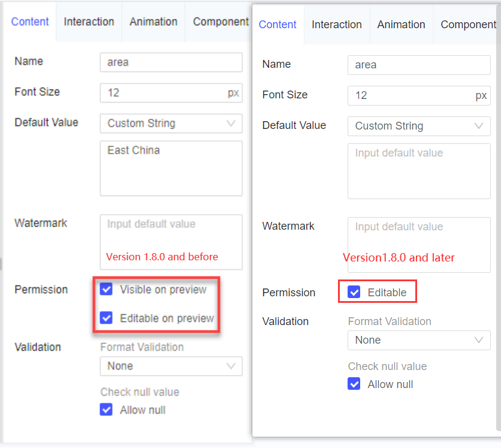Screen dimensions: 501x448
Task: Uncheck Allow null in the left panel
Action: 106,410
